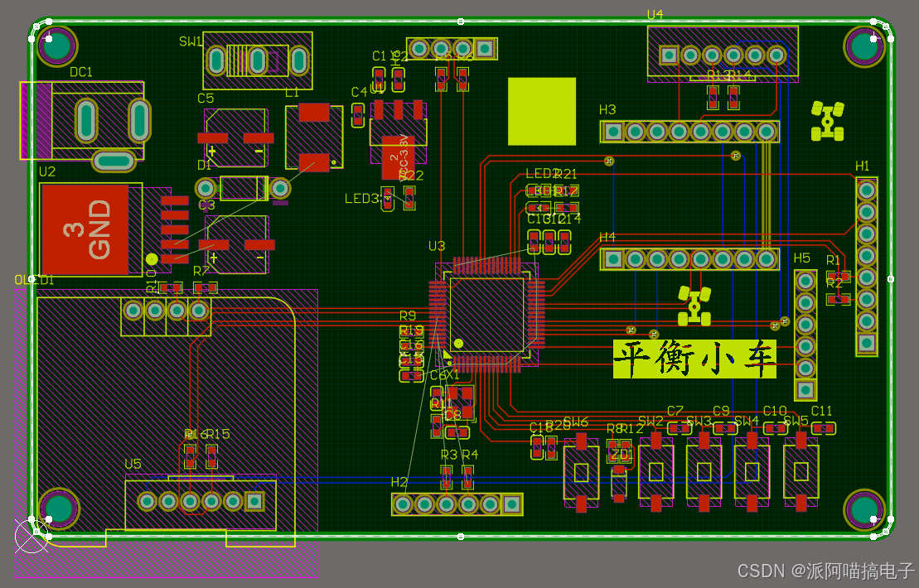This screenshot has height=588, width=919.
Task: Select the C7 capacitor footprint
Action: tap(680, 429)
